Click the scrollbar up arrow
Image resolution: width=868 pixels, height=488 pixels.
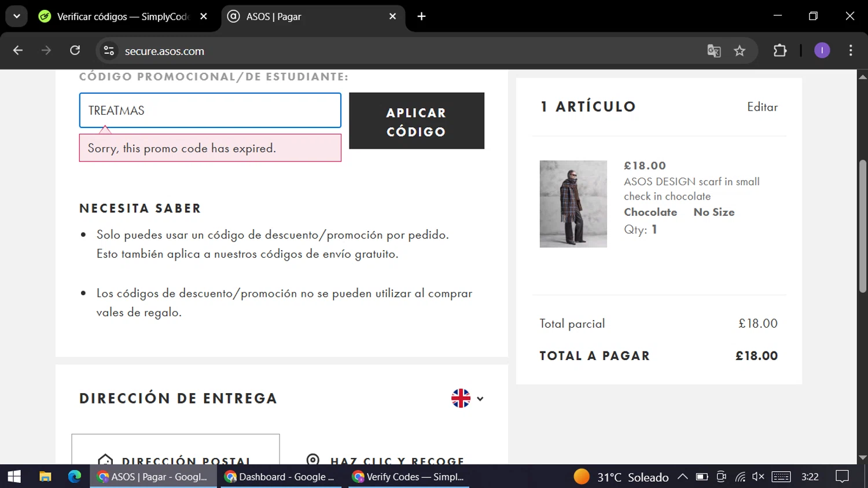[x=863, y=76]
